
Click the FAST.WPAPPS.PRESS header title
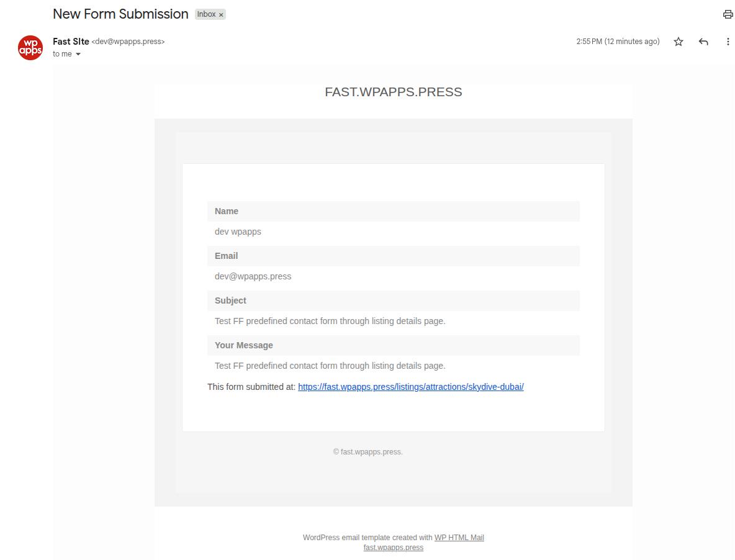pyautogui.click(x=393, y=92)
